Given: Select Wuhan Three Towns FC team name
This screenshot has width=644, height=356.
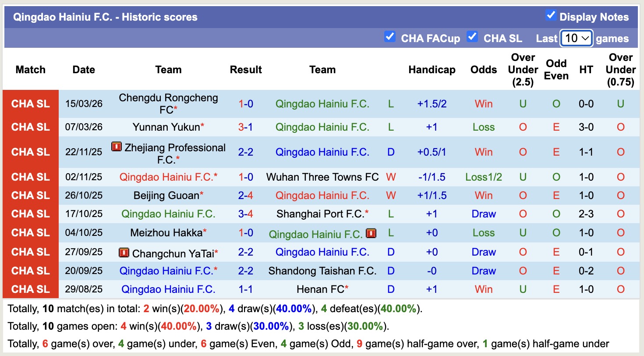Looking at the screenshot, I should click(322, 177).
